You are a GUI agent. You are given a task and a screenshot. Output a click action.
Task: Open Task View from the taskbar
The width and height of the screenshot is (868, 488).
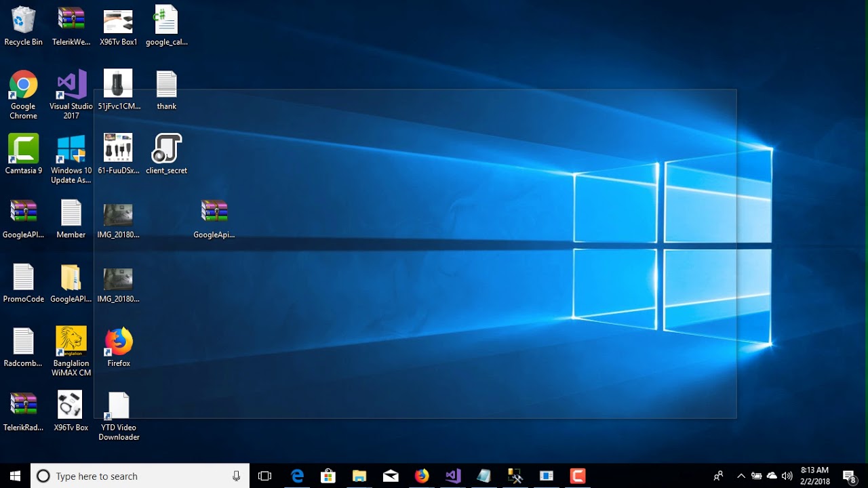[265, 476]
